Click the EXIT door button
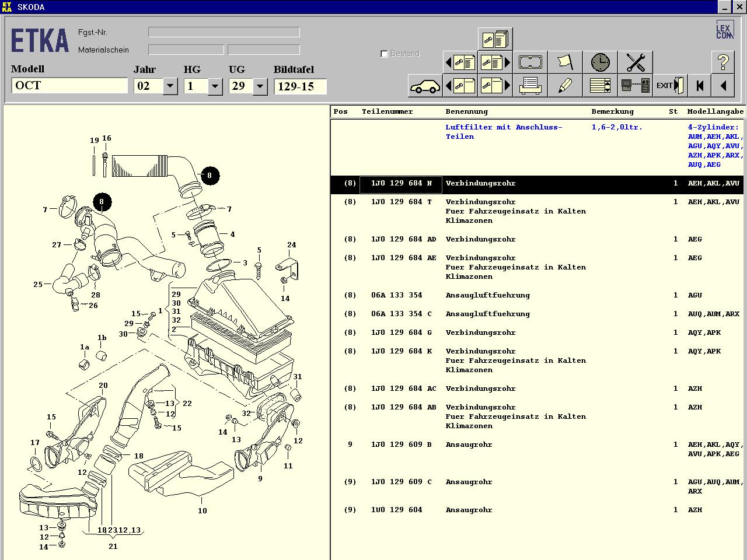The image size is (747, 560). (670, 86)
